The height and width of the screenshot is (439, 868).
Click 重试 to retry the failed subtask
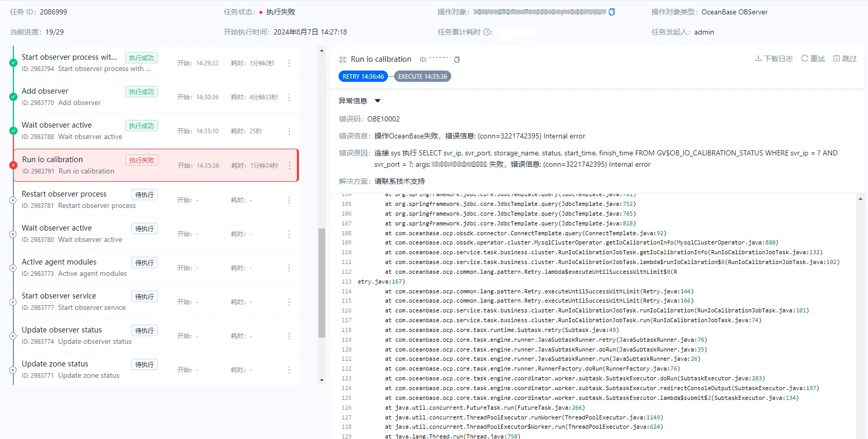[x=813, y=59]
